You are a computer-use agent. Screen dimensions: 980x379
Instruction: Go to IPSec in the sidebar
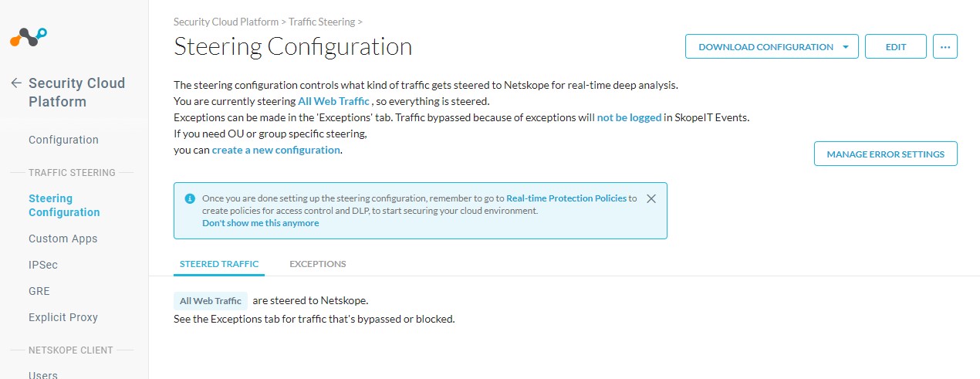click(43, 265)
